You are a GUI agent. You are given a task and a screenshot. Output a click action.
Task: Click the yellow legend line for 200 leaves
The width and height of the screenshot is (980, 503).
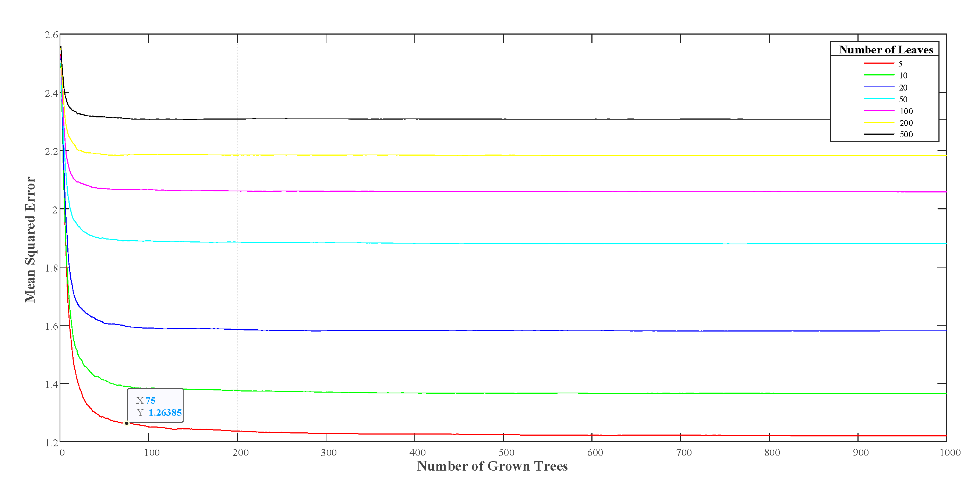[878, 123]
